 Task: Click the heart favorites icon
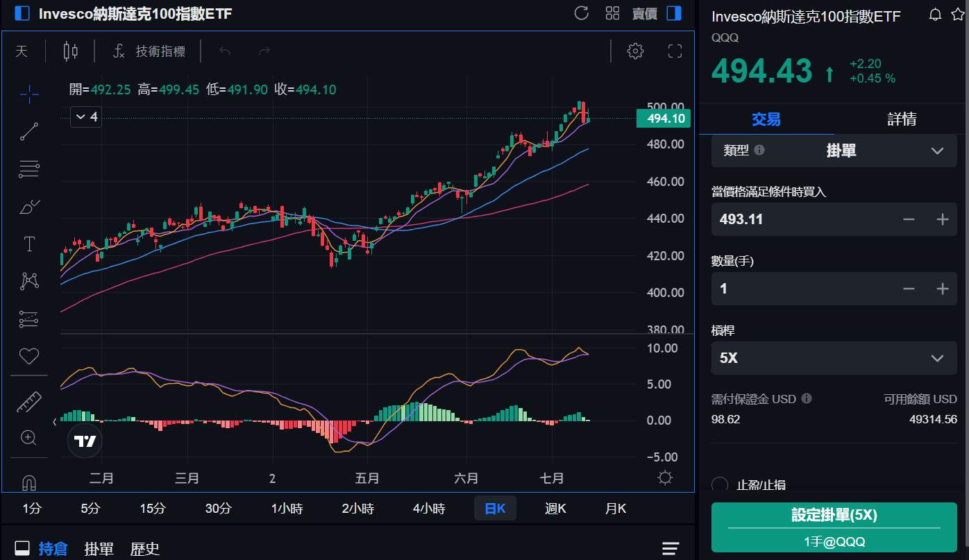click(x=29, y=357)
